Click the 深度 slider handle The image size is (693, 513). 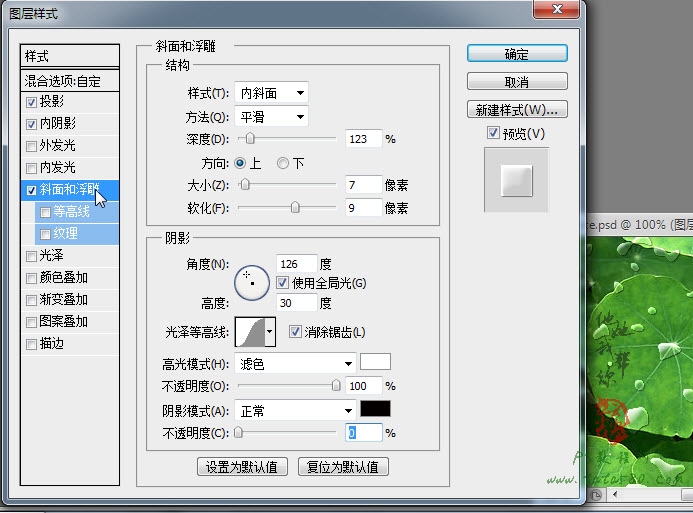point(250,139)
